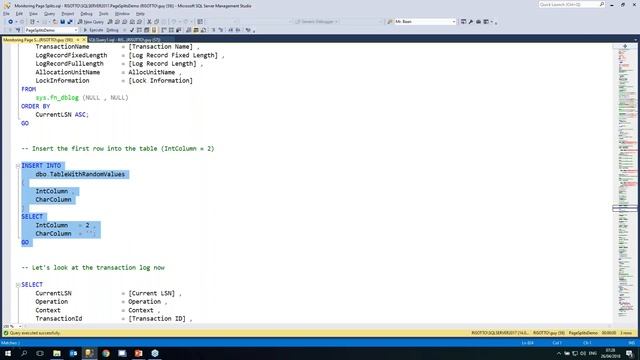
Task: Click the Solution Explorer window icon
Action: tap(463, 22)
